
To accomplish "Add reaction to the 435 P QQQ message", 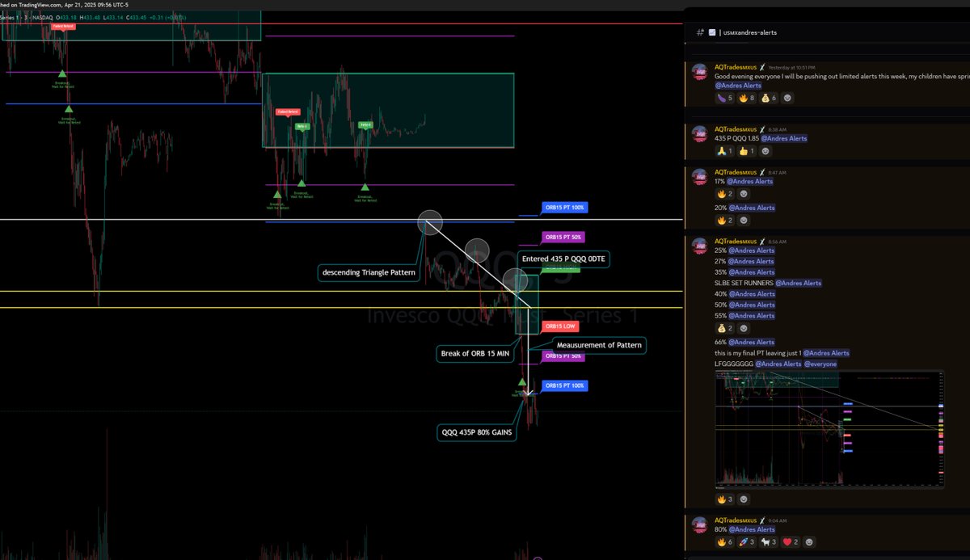I will pyautogui.click(x=765, y=151).
